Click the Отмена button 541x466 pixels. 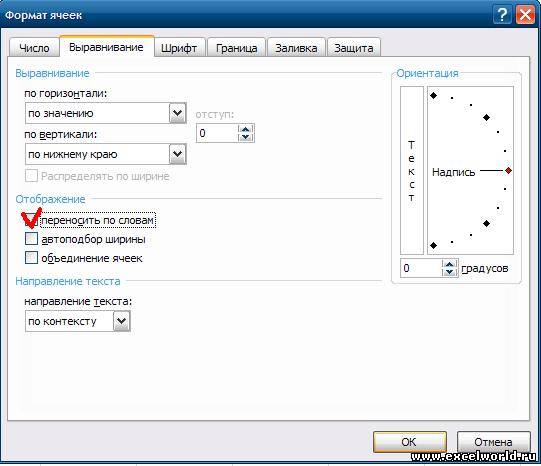pyautogui.click(x=493, y=442)
